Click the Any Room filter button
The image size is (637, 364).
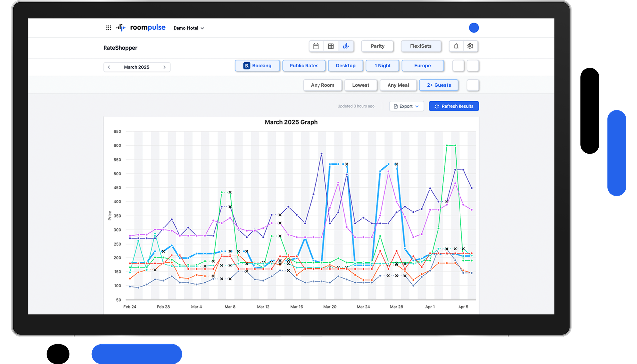click(322, 85)
